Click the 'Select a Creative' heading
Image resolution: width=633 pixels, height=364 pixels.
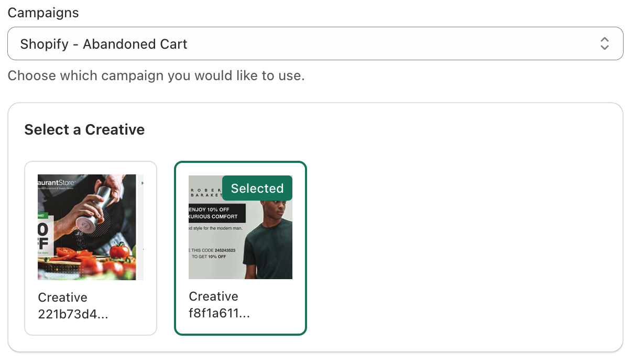tap(84, 129)
